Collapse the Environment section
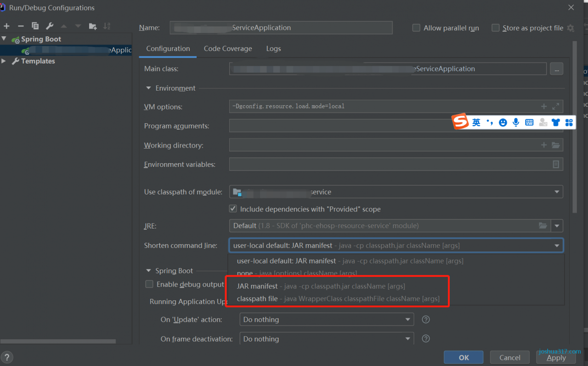This screenshot has width=588, height=366. tap(148, 88)
